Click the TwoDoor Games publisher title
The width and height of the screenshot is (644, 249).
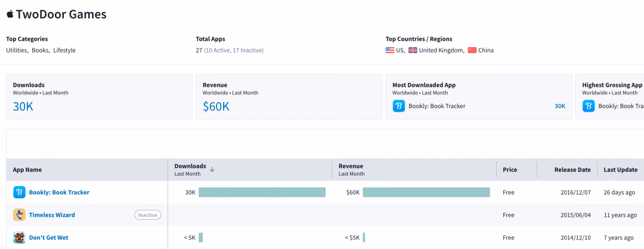click(x=61, y=14)
